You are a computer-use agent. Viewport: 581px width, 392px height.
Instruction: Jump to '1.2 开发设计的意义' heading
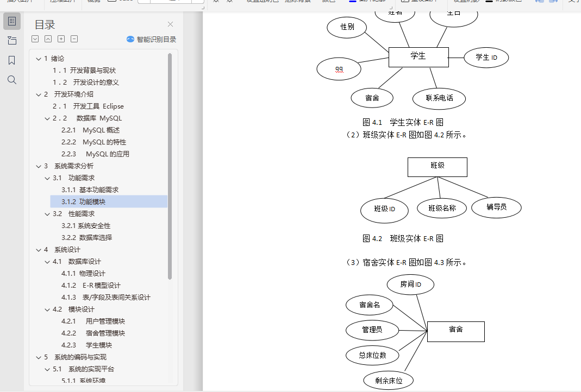pyautogui.click(x=85, y=82)
